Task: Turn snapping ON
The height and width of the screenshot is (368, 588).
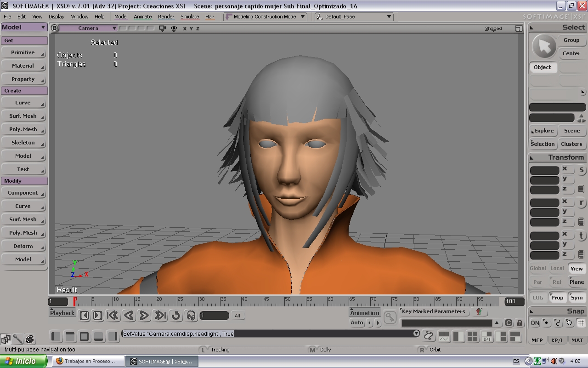Action: [x=535, y=323]
